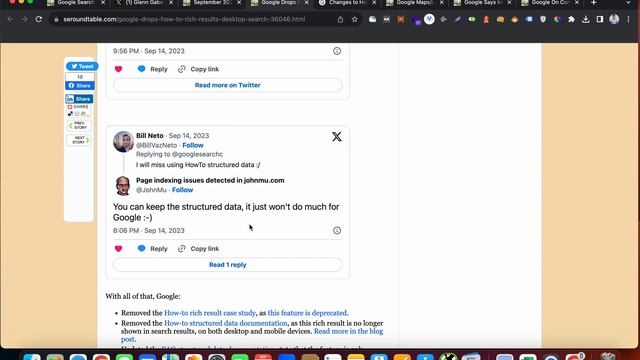Viewport: 640px width, 360px height.
Task: Open tweet info icon beside 8:06 PM timestamp
Action: click(337, 231)
